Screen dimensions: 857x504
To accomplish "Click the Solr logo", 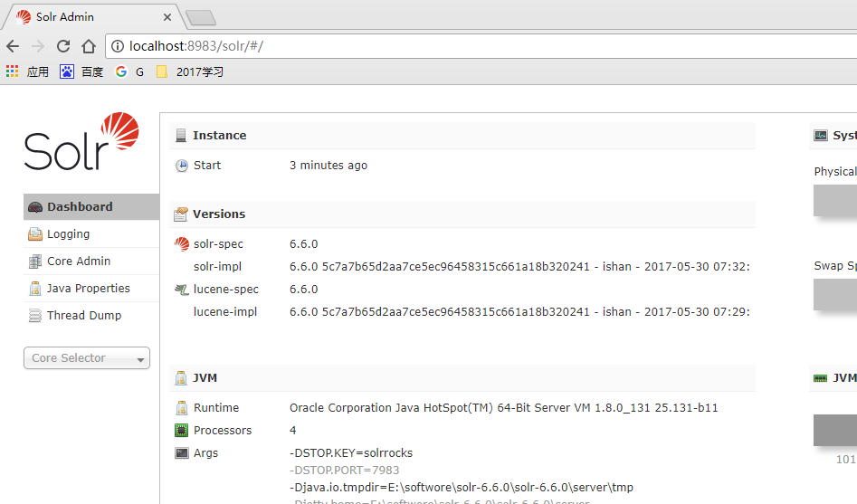I will (81, 142).
